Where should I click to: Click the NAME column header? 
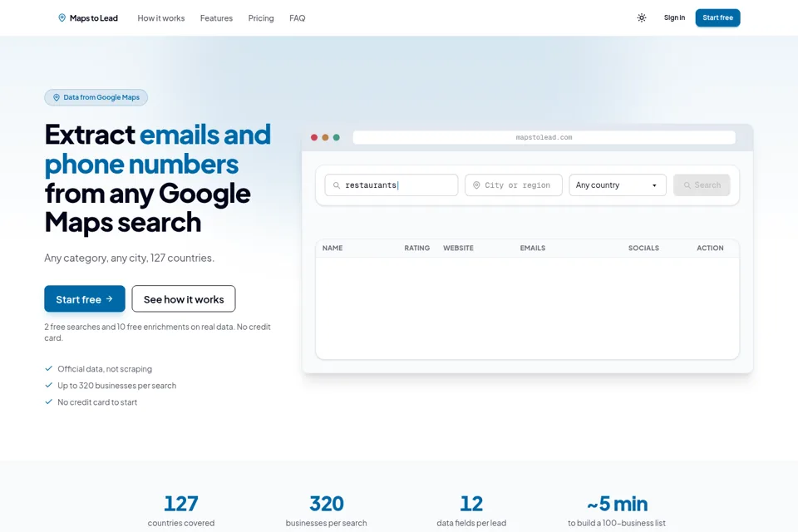[332, 248]
